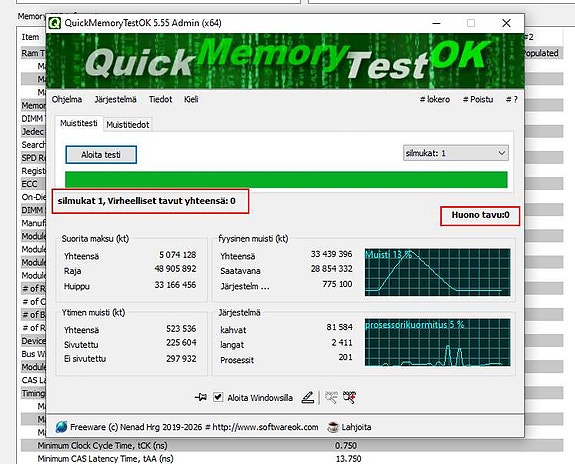Minimize the QuickMemoryTestOK window
The height and width of the screenshot is (464, 575).
(x=436, y=23)
